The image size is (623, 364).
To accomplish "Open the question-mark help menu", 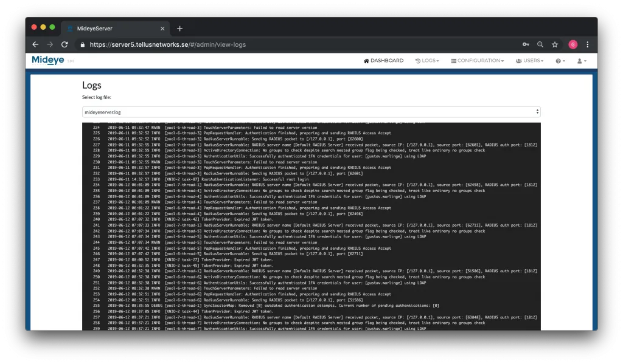I will coord(559,60).
